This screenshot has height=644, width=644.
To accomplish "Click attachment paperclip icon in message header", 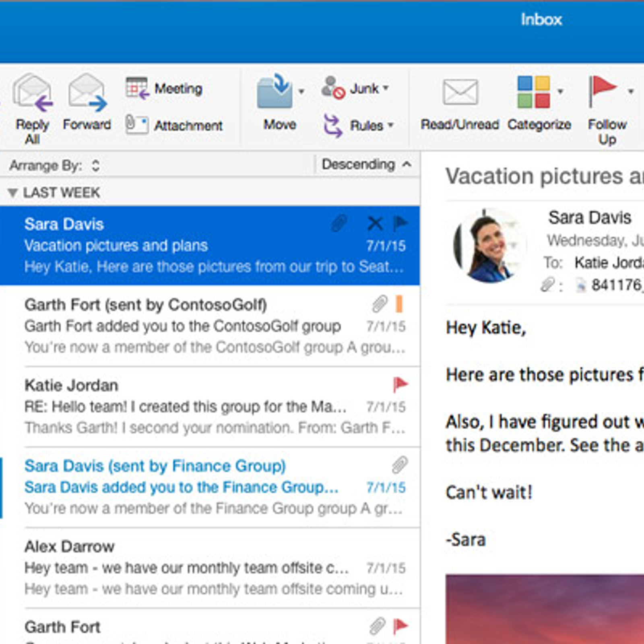I will pyautogui.click(x=547, y=285).
